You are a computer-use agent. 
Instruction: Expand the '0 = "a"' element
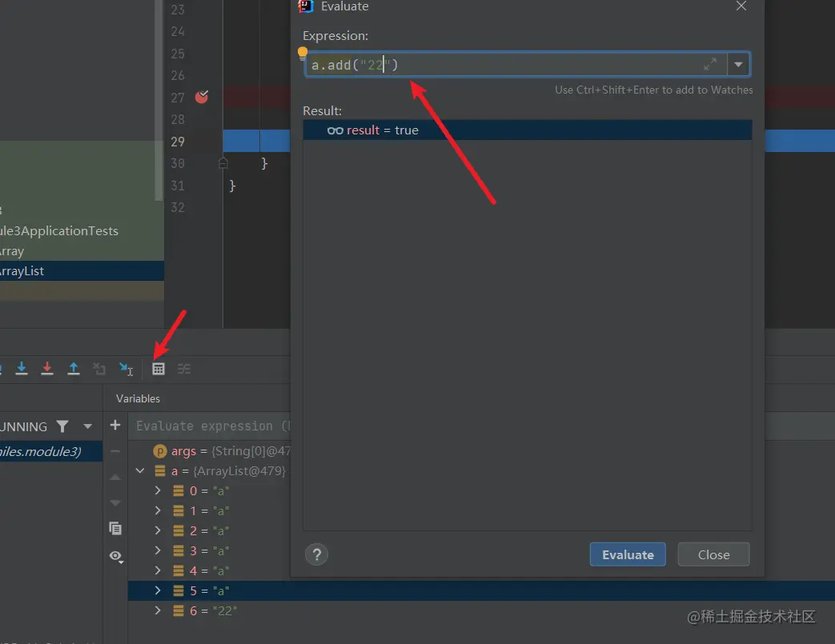[158, 490]
